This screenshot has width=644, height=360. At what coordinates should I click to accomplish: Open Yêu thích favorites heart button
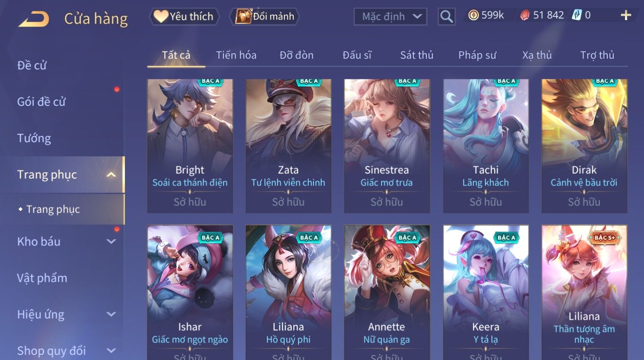tap(184, 16)
